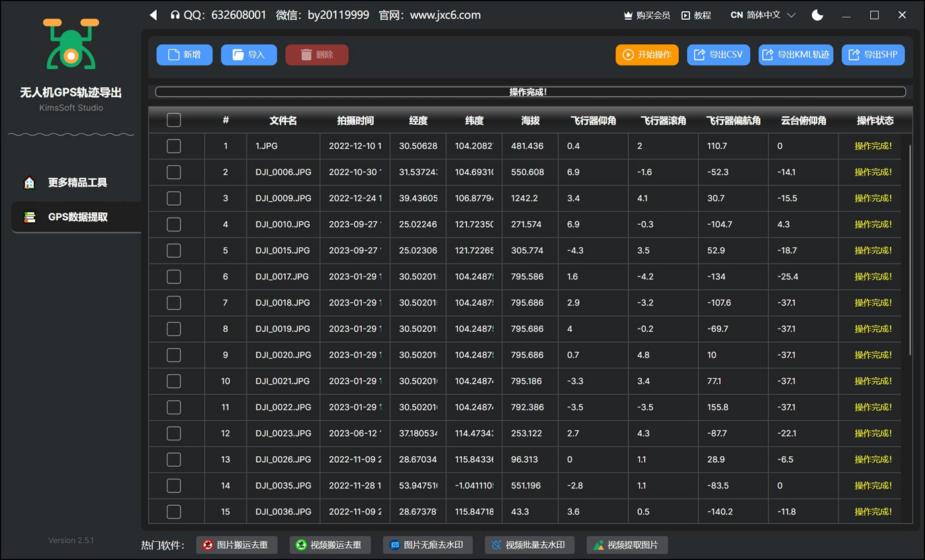Click the 拍摄时间 column header

355,120
